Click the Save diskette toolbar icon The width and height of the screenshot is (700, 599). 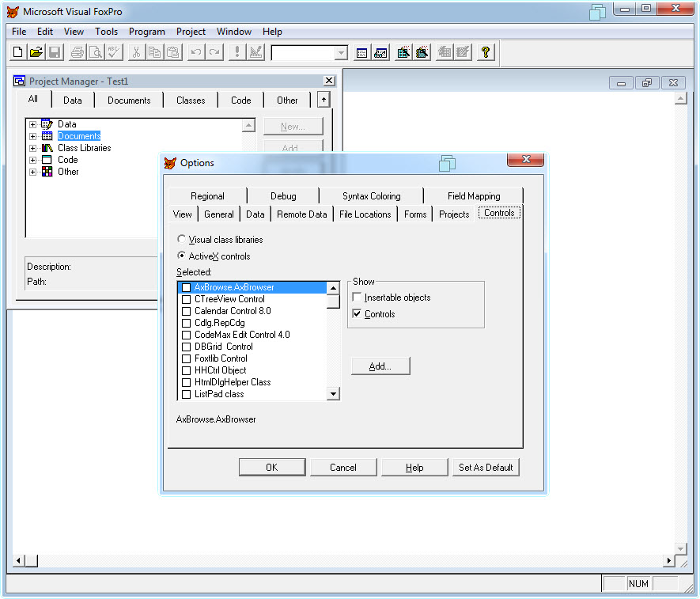55,53
